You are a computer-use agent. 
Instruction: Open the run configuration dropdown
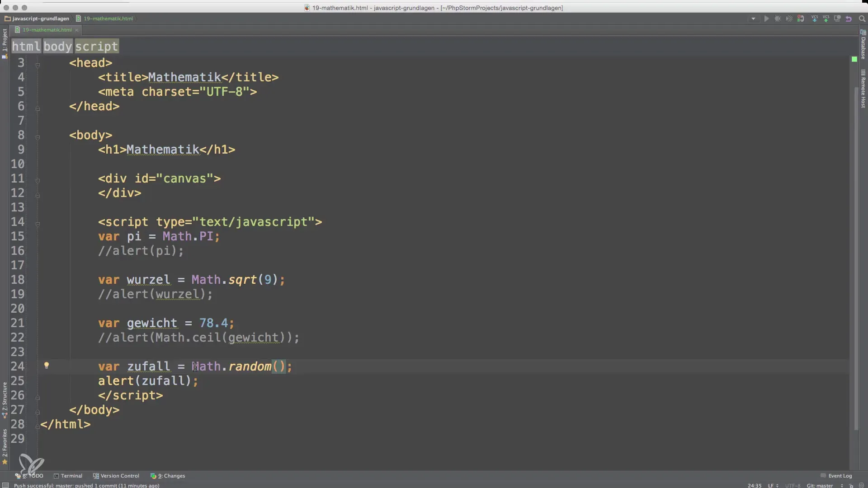pos(753,19)
